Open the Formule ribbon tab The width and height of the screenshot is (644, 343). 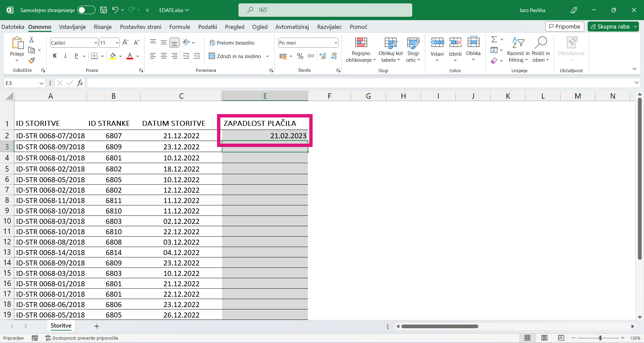pos(180,27)
